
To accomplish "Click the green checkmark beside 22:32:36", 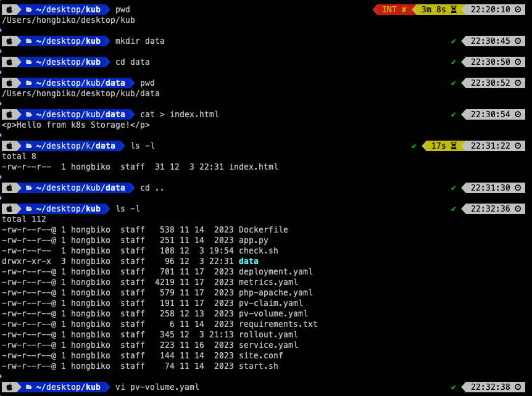I will [x=453, y=209].
